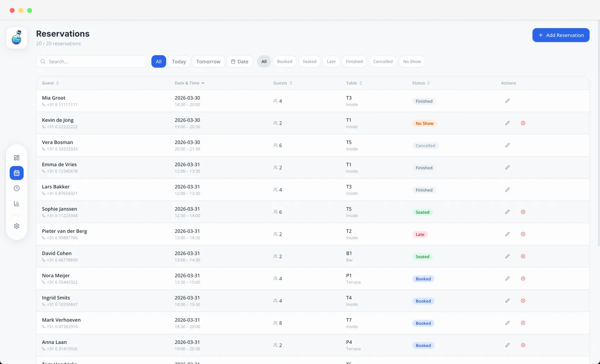Click the Add Reservation button
600x364 pixels.
point(561,35)
